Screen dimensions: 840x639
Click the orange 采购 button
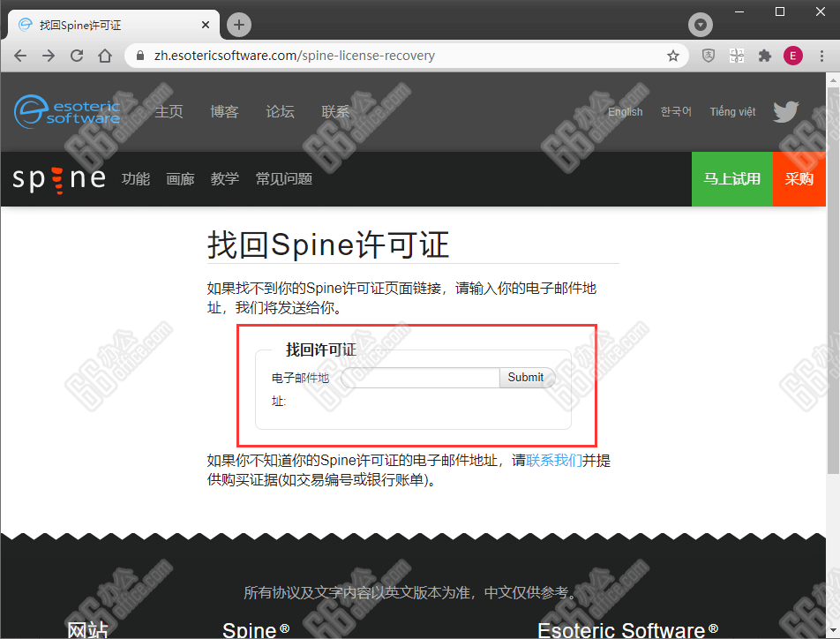(799, 179)
